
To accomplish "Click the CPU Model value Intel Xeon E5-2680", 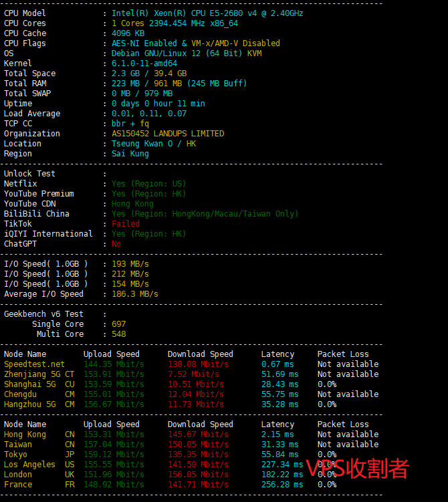I will tap(207, 13).
